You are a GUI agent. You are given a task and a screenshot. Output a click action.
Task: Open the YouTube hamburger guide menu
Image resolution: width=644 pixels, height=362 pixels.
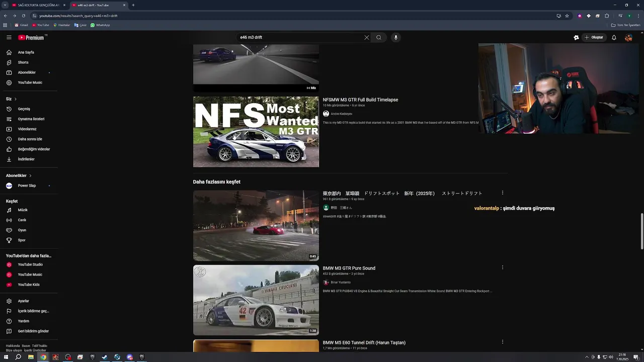pos(9,37)
